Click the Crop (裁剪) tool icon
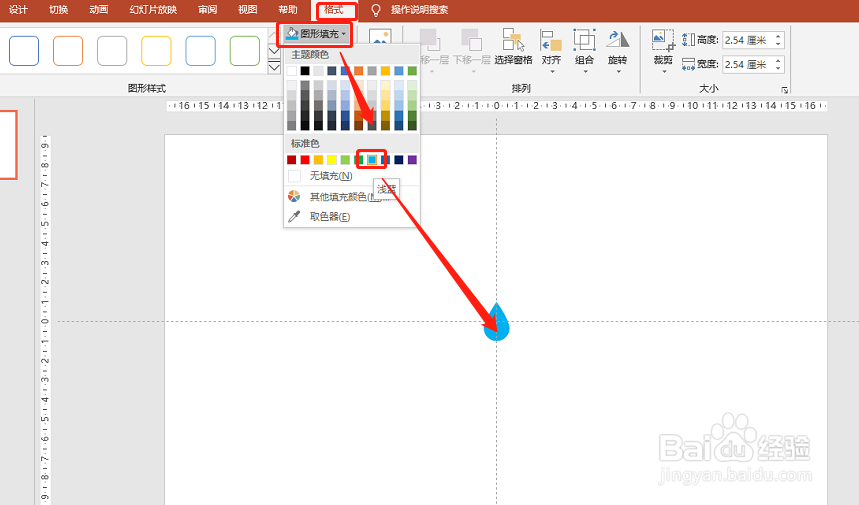 coord(663,41)
